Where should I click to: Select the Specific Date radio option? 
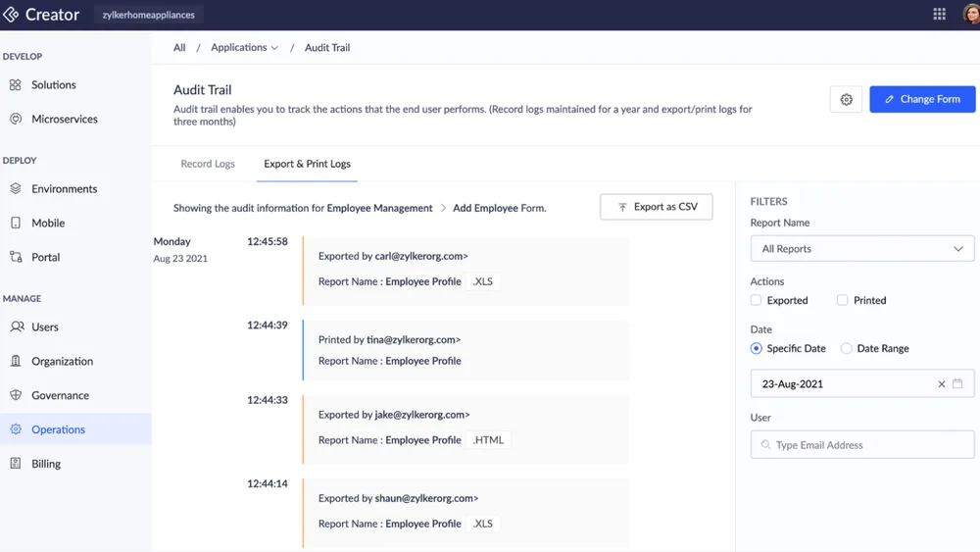(757, 348)
